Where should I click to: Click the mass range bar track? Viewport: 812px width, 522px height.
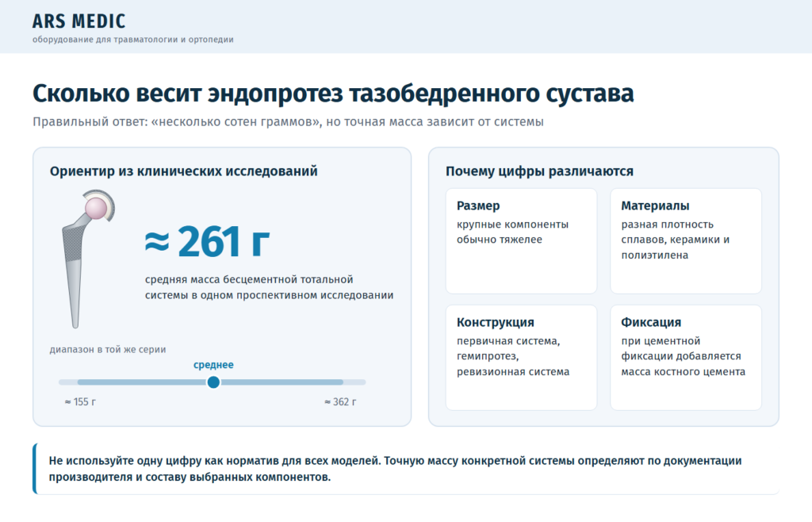(213, 382)
